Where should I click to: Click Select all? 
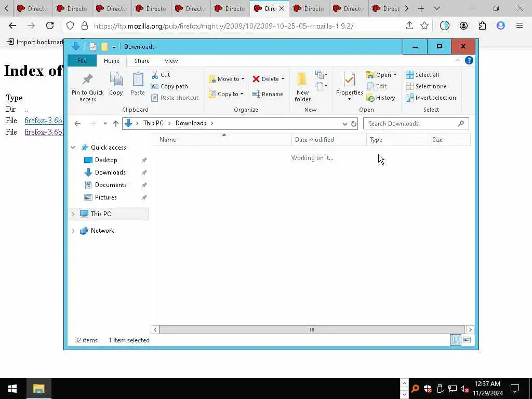[422, 75]
